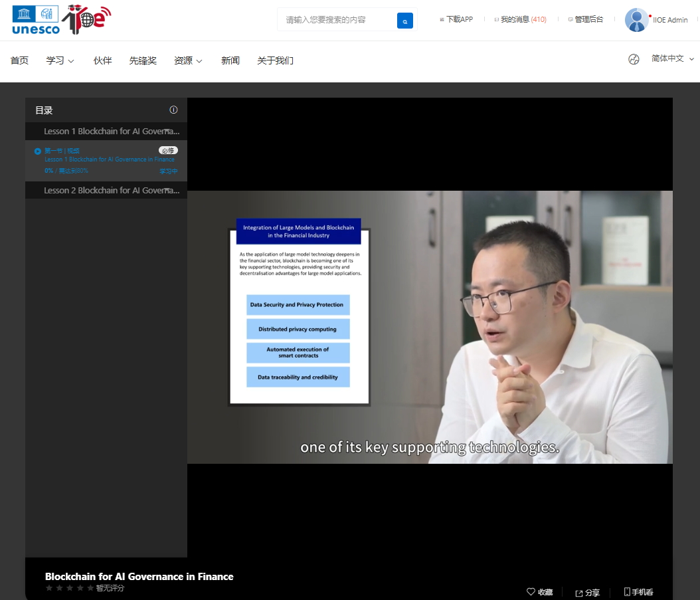Favorite the course with 收藏 heart icon
Screen dimensions: 700x600
tap(531, 591)
